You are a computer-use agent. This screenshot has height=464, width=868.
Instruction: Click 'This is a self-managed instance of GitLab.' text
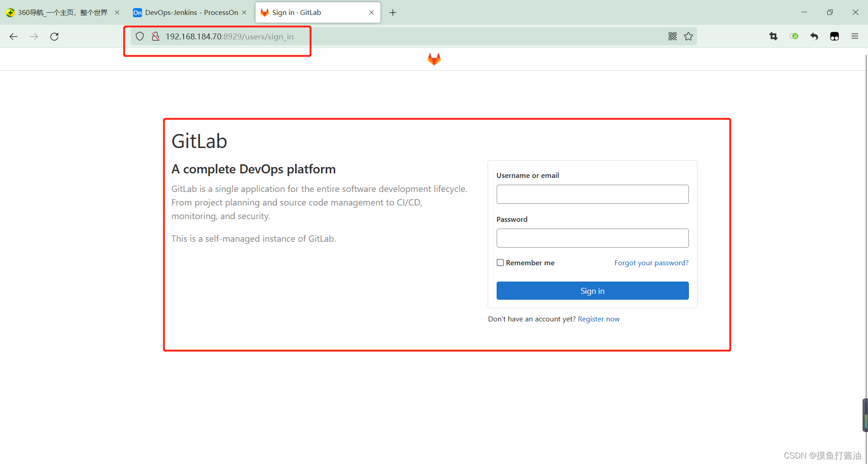254,239
